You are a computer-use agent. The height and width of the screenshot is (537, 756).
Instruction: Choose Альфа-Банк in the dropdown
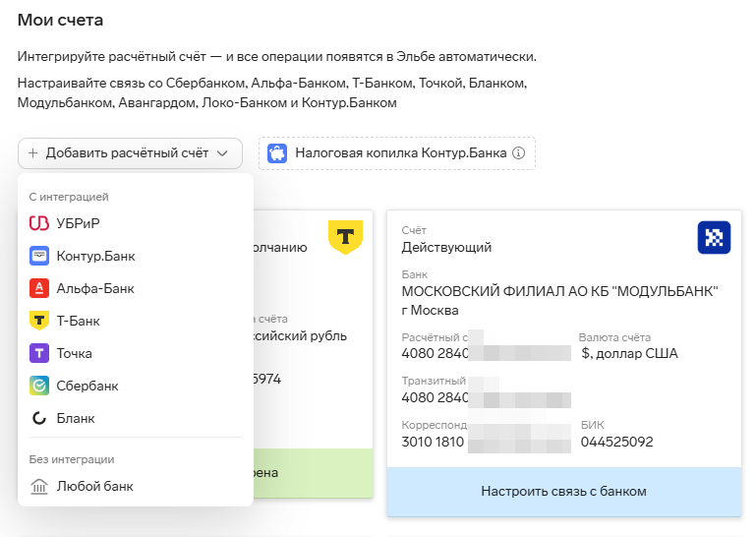click(136, 288)
